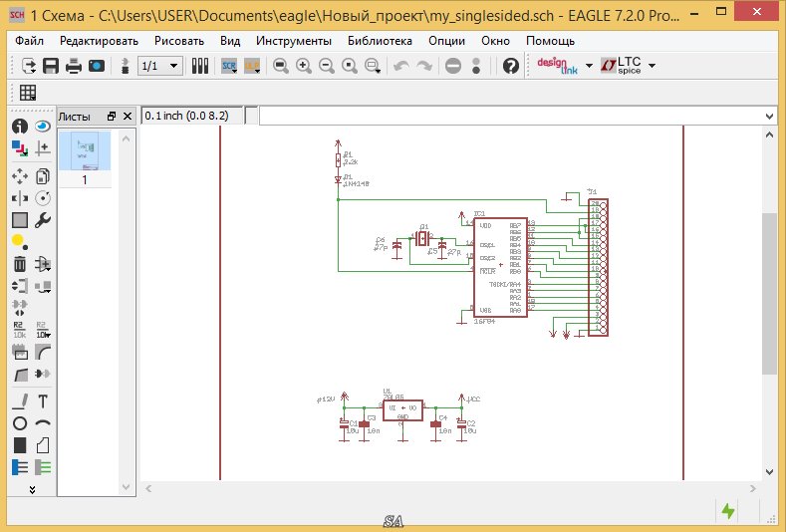Toggle the grid settings icon
Viewport: 786px width, 532px height.
[x=28, y=93]
